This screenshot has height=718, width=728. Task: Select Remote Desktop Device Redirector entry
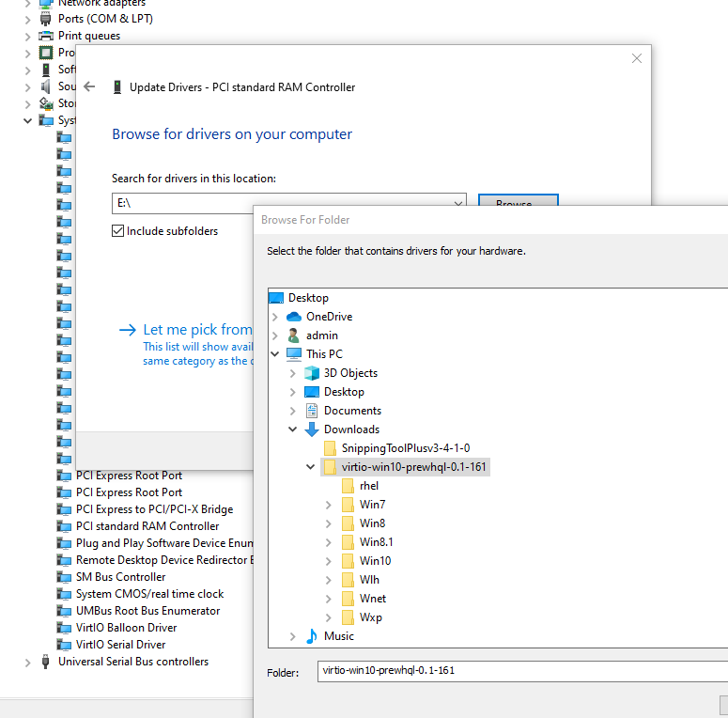point(164,560)
